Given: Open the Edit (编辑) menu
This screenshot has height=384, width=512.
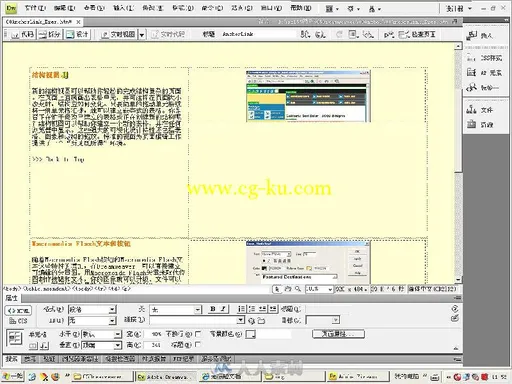Looking at the screenshot, I should pos(65,8).
